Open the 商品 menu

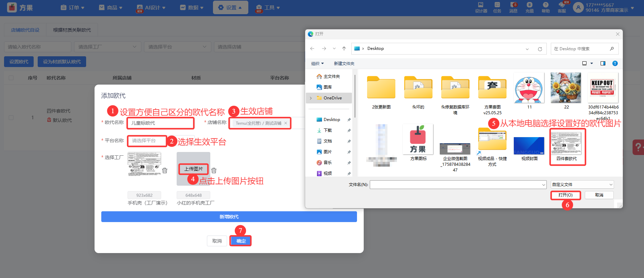click(110, 7)
